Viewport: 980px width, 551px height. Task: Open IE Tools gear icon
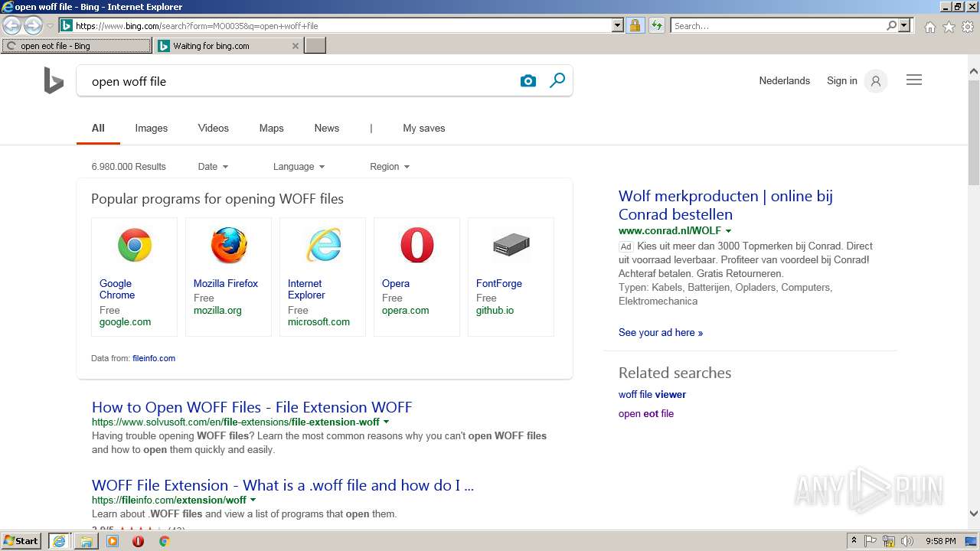coord(968,27)
